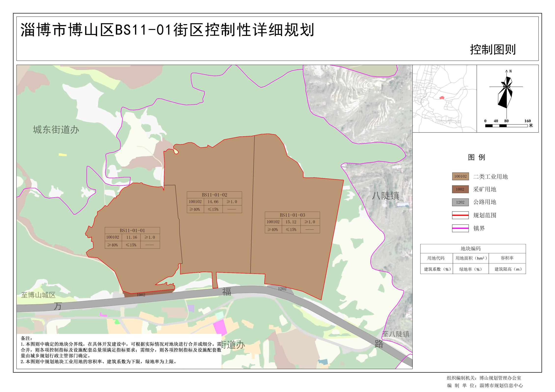
Task: Click the BS11-01-03 parcel label
Action: click(292, 215)
